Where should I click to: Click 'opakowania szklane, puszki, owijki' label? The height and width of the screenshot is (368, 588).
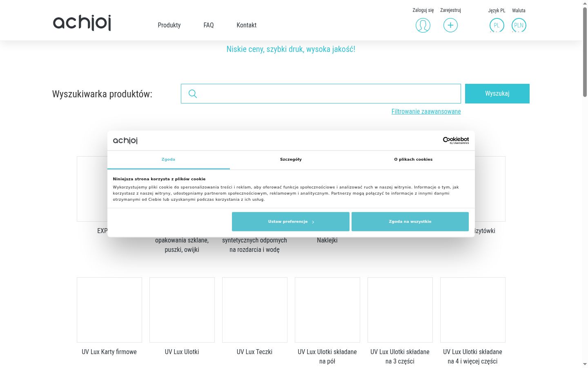tap(182, 245)
